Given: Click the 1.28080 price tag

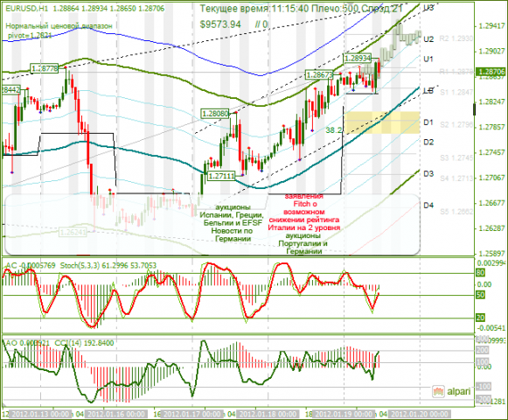Looking at the screenshot, I should (x=215, y=114).
